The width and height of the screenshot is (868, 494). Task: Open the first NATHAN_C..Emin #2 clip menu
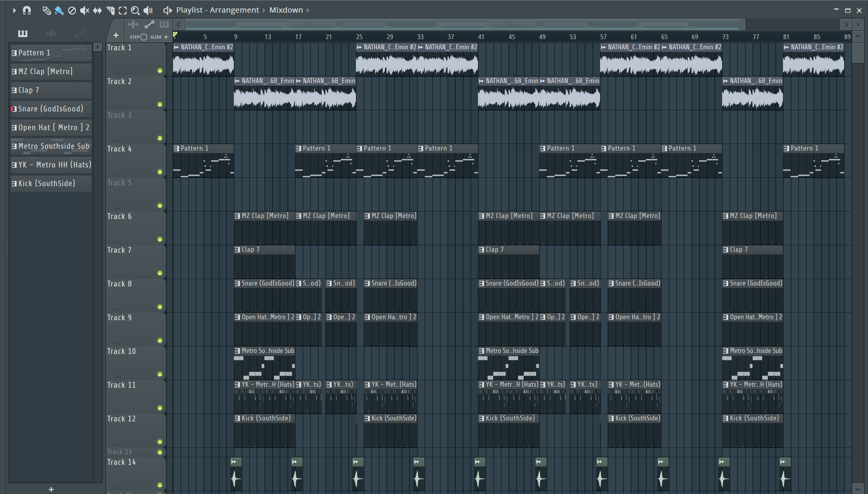[177, 47]
